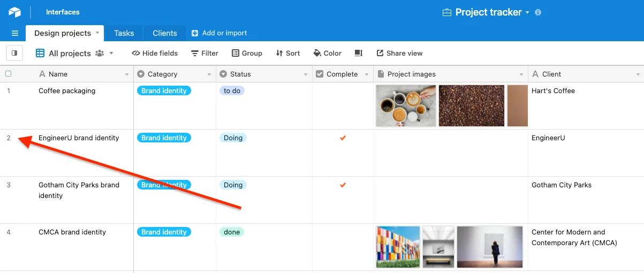This screenshot has width=644, height=273.
Task: Switch to the Tasks tab
Action: pos(124,33)
